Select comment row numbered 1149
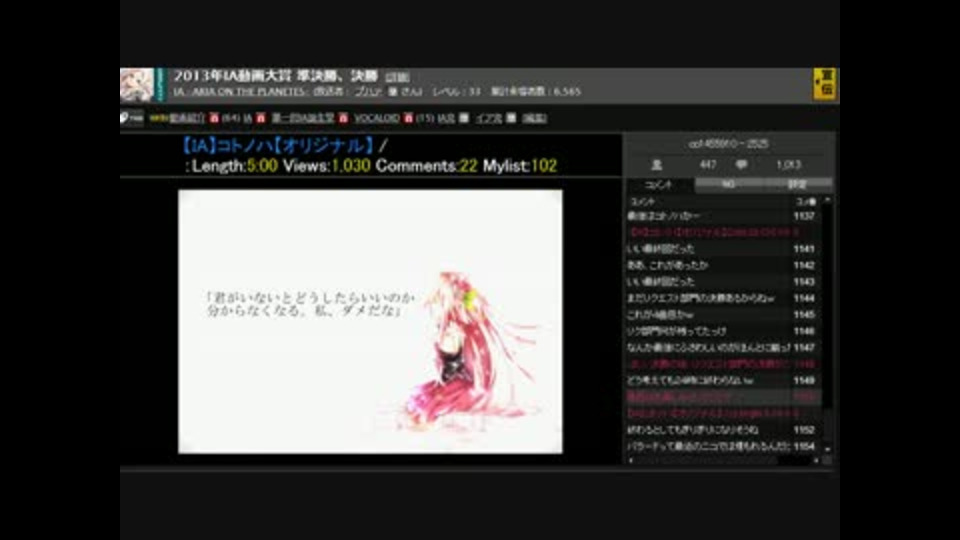The width and height of the screenshot is (960, 540). [723, 381]
